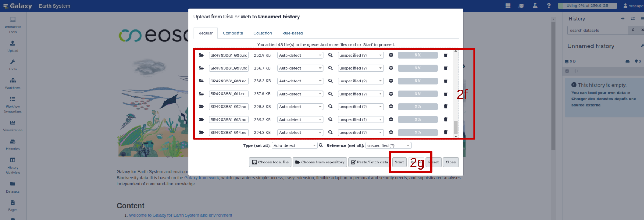Screen dimensions: 644x220
Task: Click Earth System in the top bar
Action: click(55, 6)
